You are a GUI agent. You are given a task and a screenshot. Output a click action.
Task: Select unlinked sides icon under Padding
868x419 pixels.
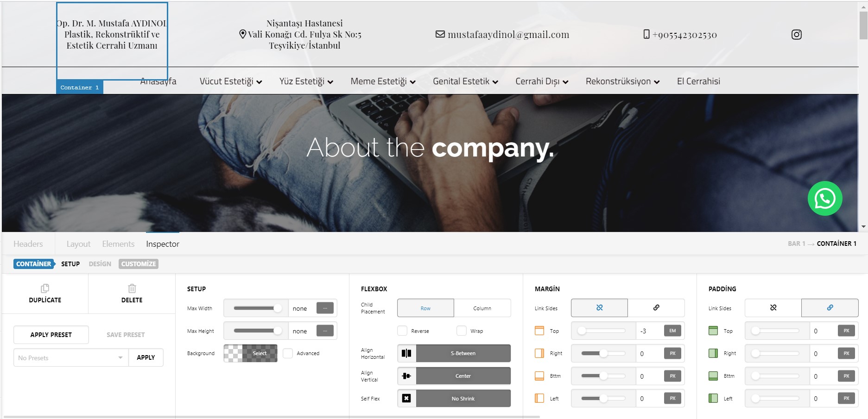click(773, 308)
